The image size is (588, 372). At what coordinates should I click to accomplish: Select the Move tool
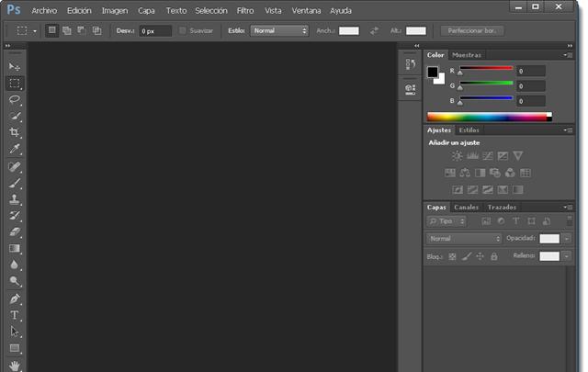coord(15,67)
